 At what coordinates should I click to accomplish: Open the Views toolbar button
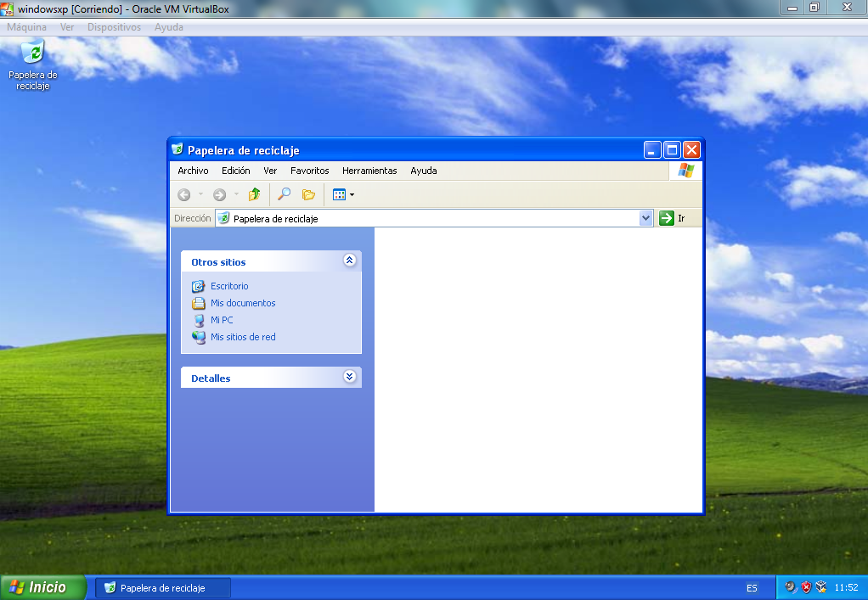[343, 194]
